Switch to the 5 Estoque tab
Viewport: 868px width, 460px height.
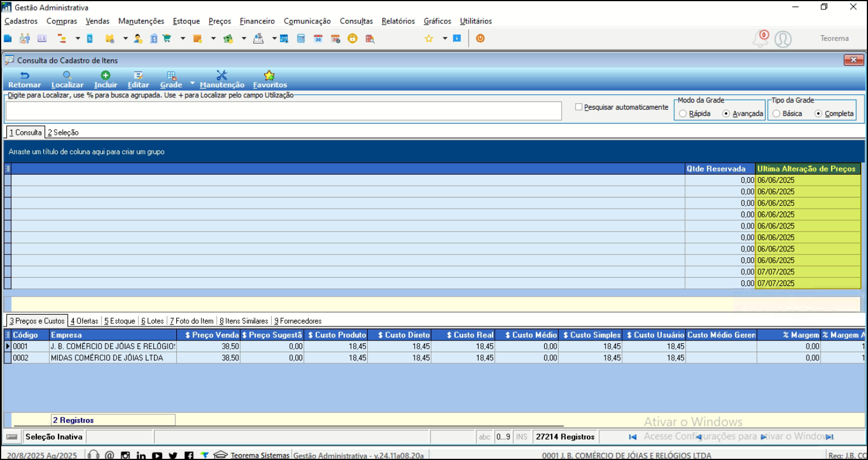tap(119, 321)
